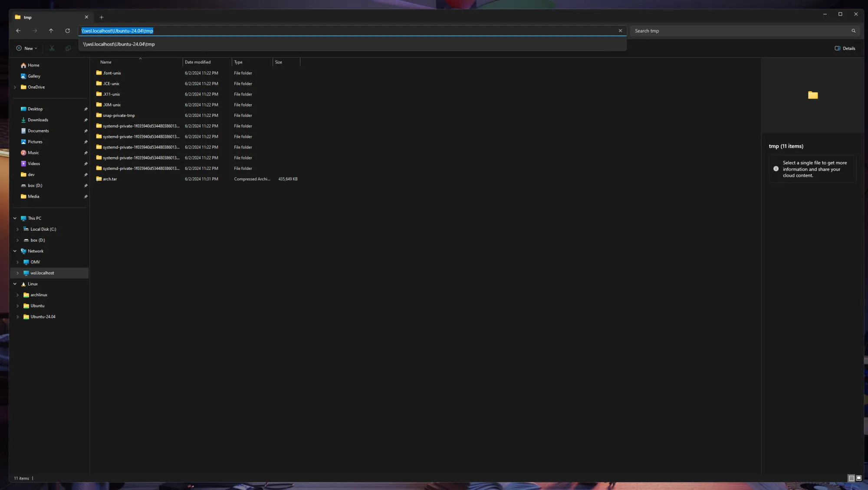The image size is (868, 490).
Task: Sort by Date modified column header
Action: (198, 62)
